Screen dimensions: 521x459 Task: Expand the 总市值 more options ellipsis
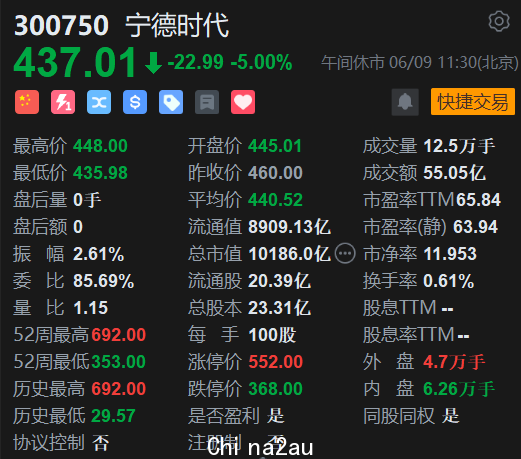[345, 254]
